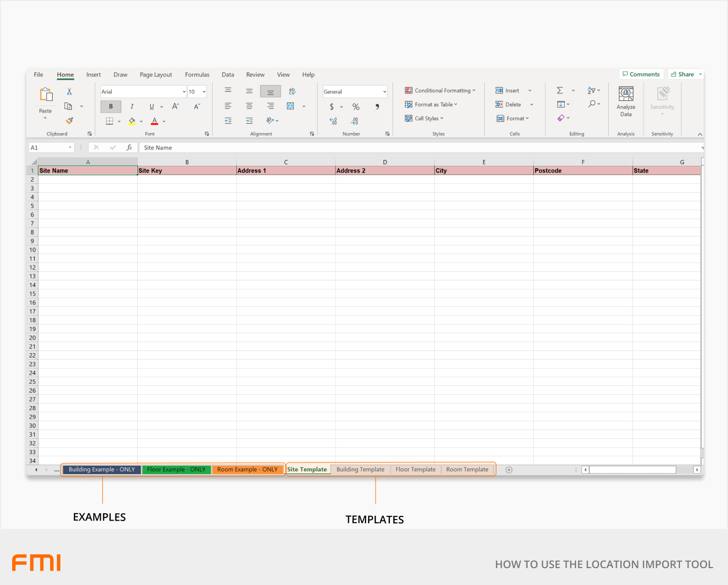The image size is (728, 585).
Task: Click the Cut scissors icon
Action: (69, 92)
